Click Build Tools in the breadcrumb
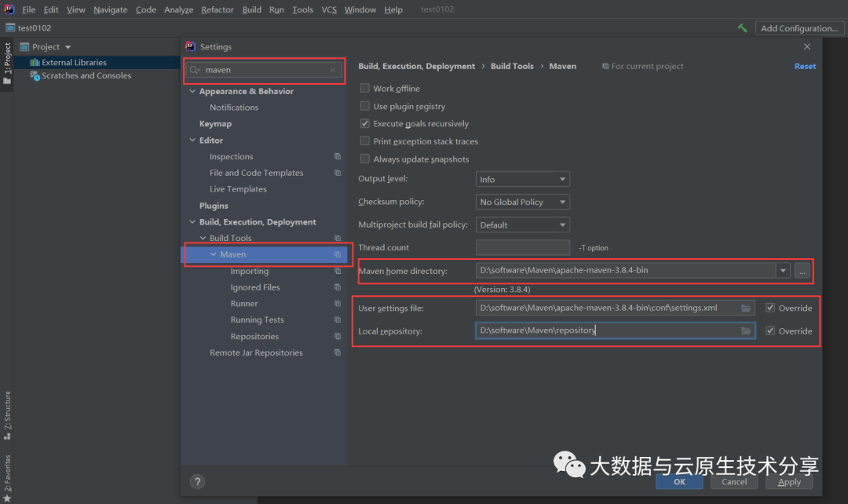 point(512,66)
